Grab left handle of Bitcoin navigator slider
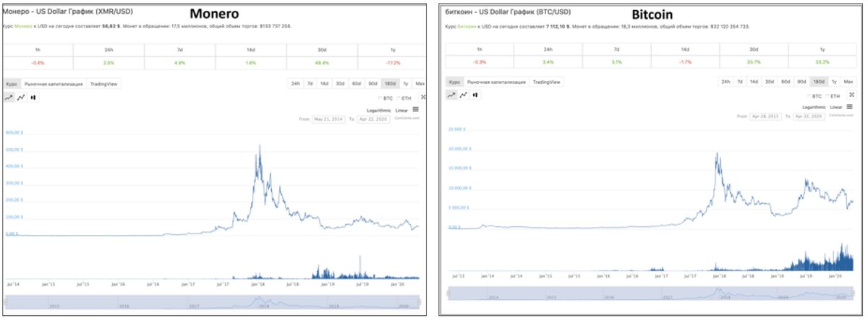This screenshot has width=868, height=321. pos(450,294)
